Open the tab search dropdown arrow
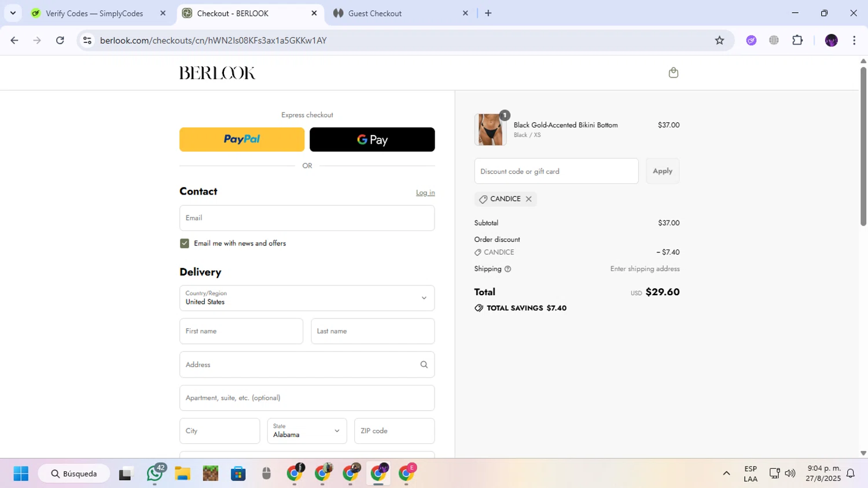Image resolution: width=868 pixels, height=488 pixels. [x=13, y=13]
